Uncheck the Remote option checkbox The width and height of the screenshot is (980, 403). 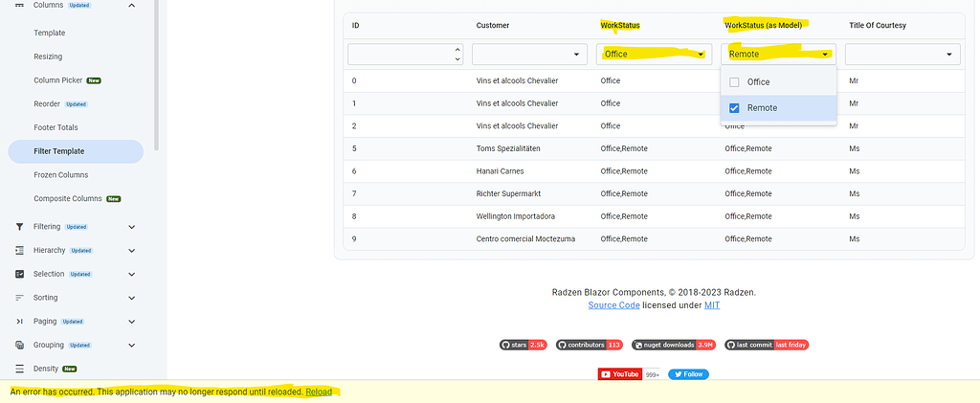point(734,108)
